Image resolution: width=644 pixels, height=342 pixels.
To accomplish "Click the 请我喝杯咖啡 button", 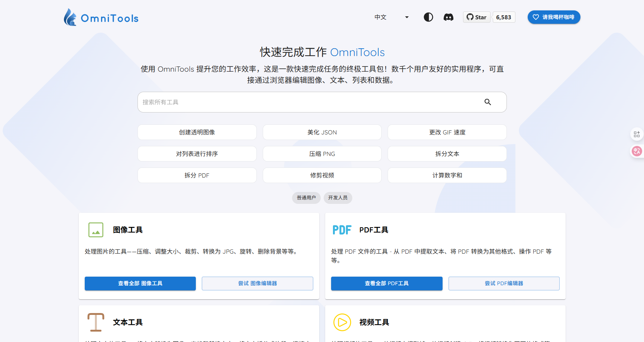I will click(554, 17).
